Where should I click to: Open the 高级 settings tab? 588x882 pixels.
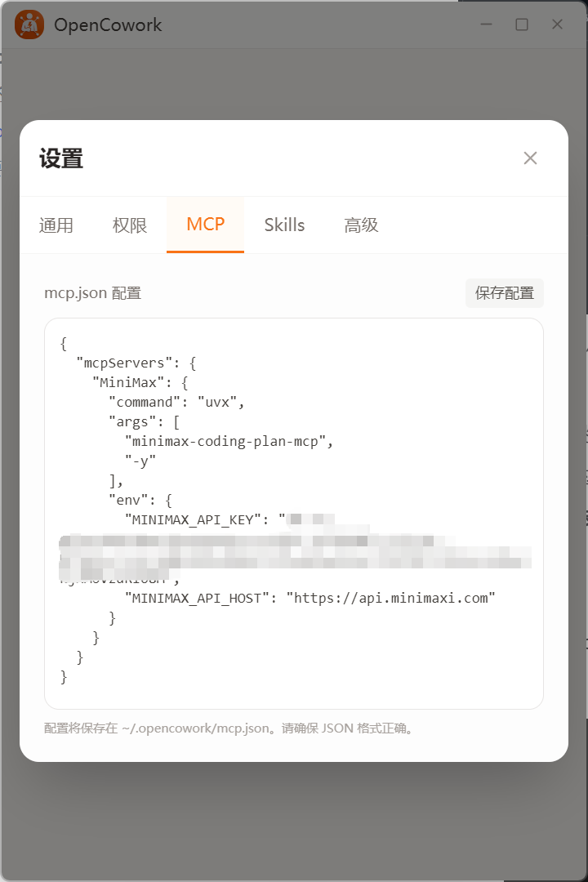[x=361, y=225]
